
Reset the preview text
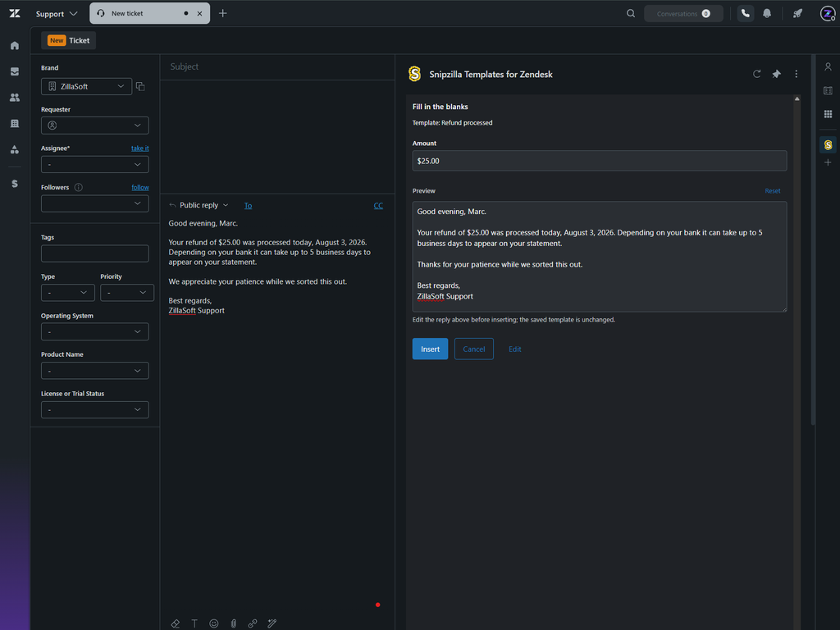click(x=772, y=190)
